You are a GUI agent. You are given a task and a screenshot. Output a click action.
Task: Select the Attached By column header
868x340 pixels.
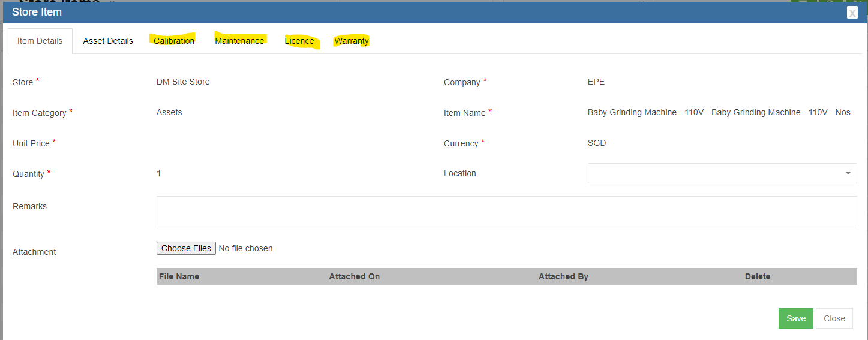(x=563, y=276)
